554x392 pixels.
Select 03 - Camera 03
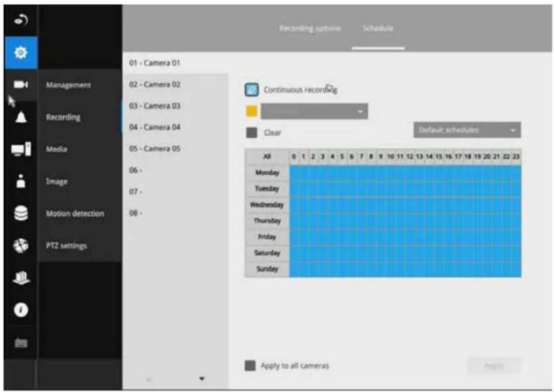pos(176,106)
